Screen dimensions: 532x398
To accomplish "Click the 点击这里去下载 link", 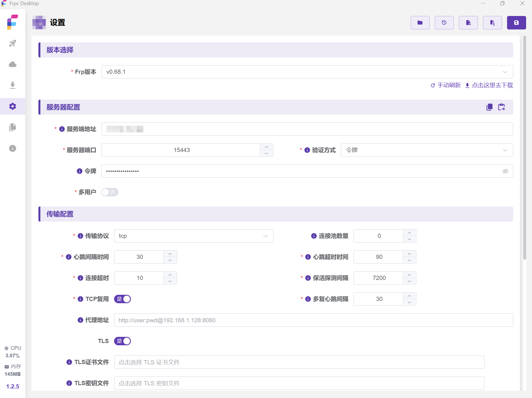I will (x=489, y=85).
